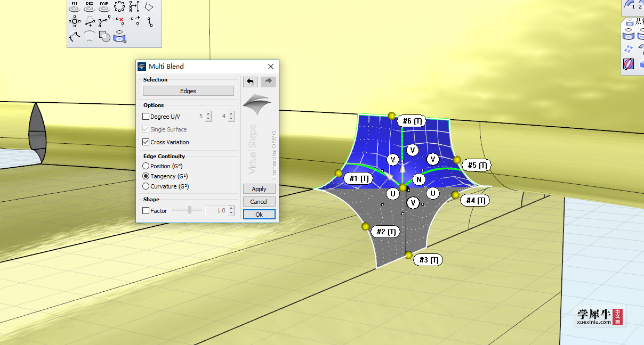Screen dimensions: 644x345
Task: Increase the Degree U value of 5
Action: (208, 114)
